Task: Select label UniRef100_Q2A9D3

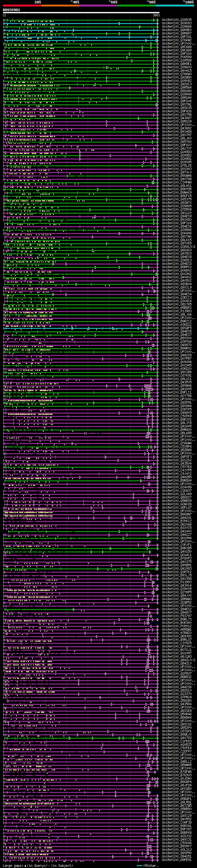Action: (177, 152)
